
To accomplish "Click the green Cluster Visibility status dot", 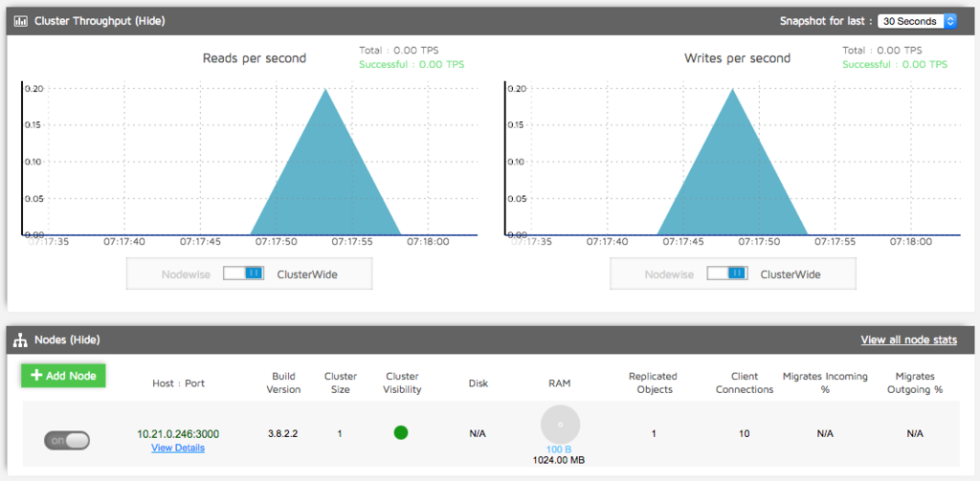I will coord(401,432).
